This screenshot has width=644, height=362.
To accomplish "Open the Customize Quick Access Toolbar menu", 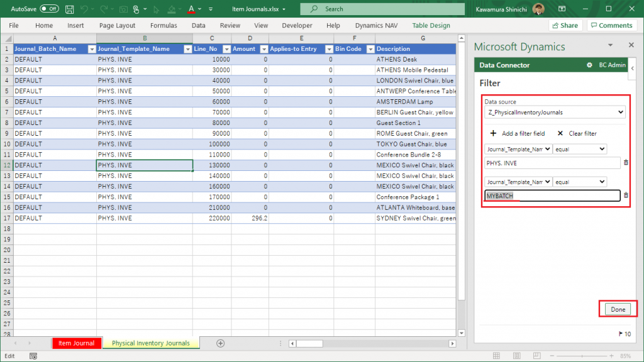I will click(211, 9).
